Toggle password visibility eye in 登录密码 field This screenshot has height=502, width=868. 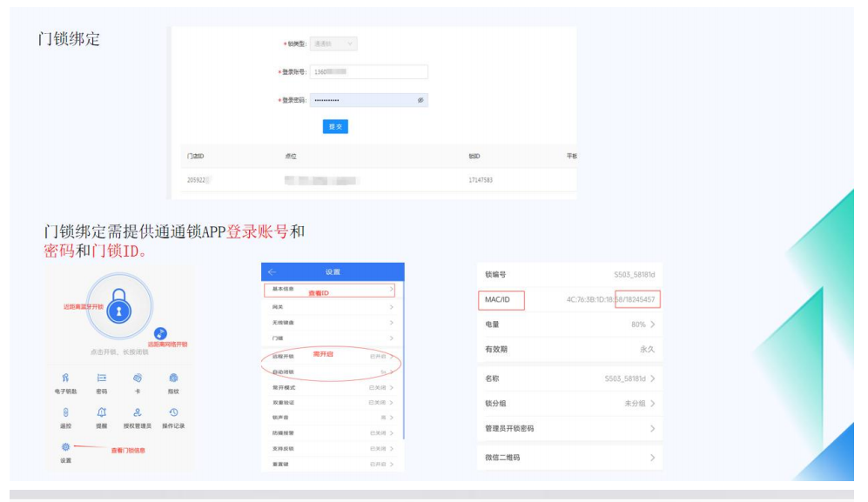(x=421, y=100)
